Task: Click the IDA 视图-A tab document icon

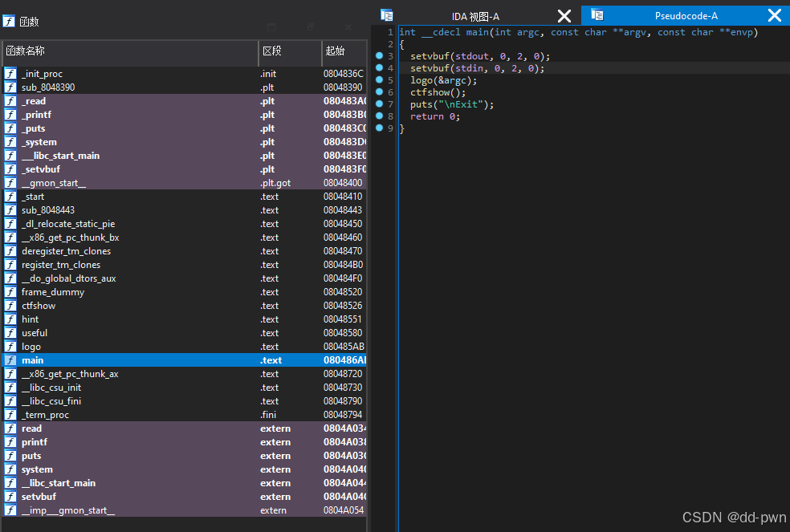Action: [386, 14]
